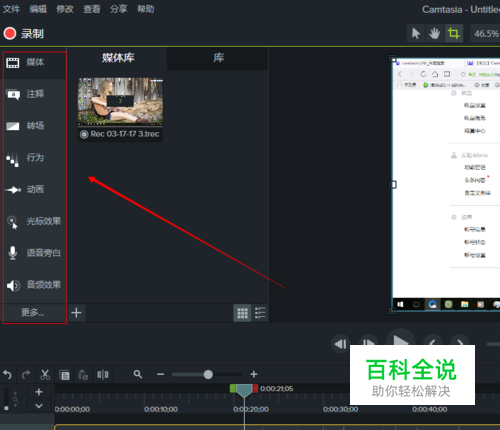Image resolution: width=500 pixels, height=430 pixels.
Task: Click the plus button to import media
Action: coord(76,313)
